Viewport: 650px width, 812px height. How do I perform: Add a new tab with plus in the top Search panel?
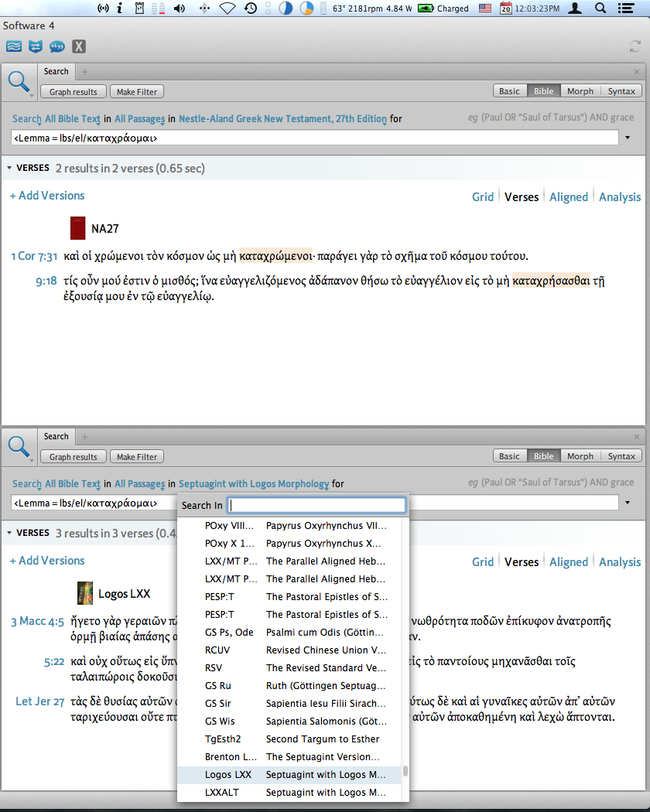84,72
